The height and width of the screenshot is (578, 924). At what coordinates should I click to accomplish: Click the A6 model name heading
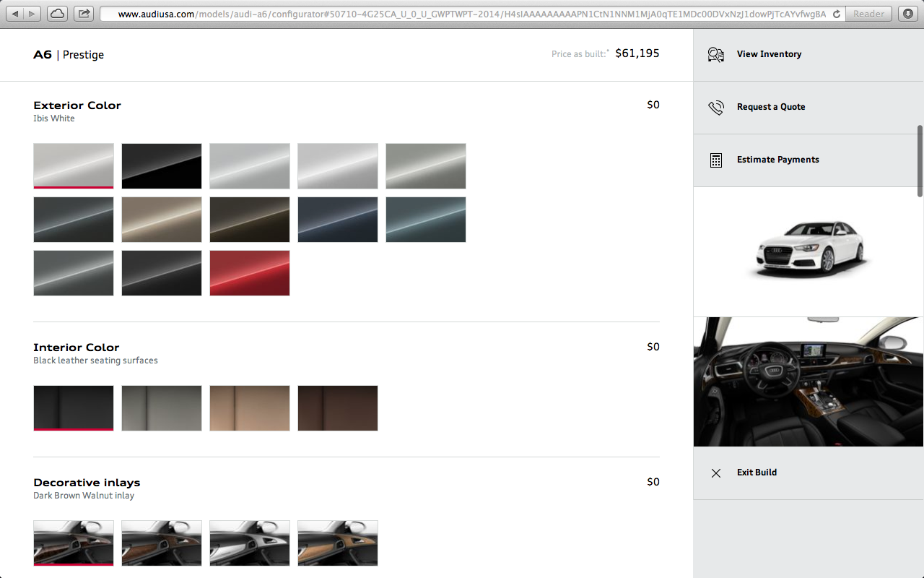pyautogui.click(x=43, y=55)
